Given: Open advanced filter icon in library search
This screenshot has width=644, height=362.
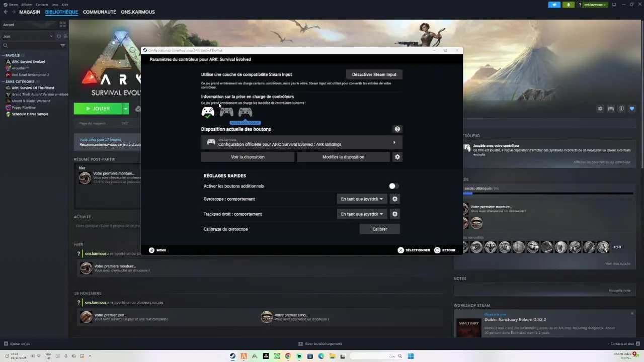Looking at the screenshot, I should pos(63,46).
